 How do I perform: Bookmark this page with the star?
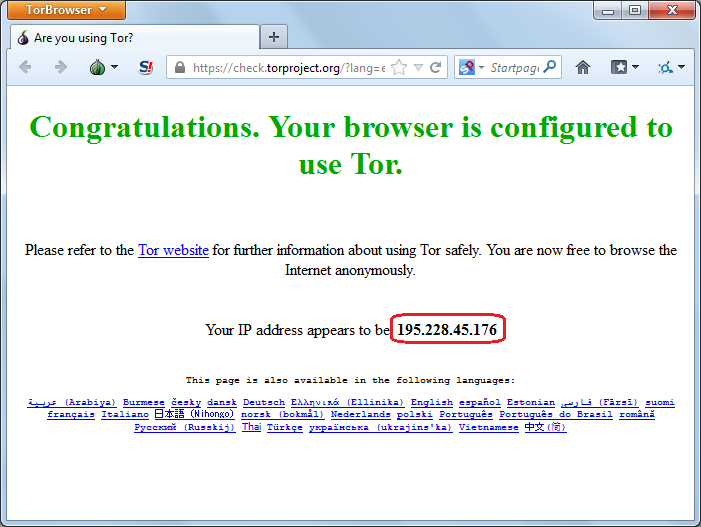(399, 67)
